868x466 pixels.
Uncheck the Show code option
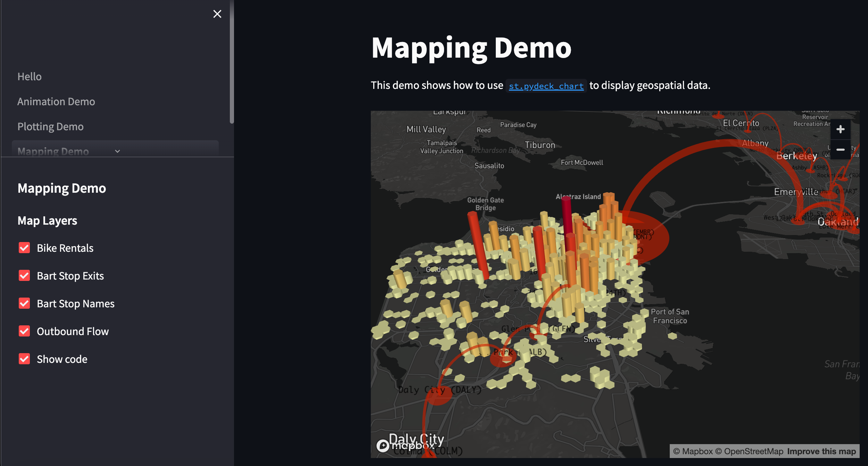coord(24,359)
